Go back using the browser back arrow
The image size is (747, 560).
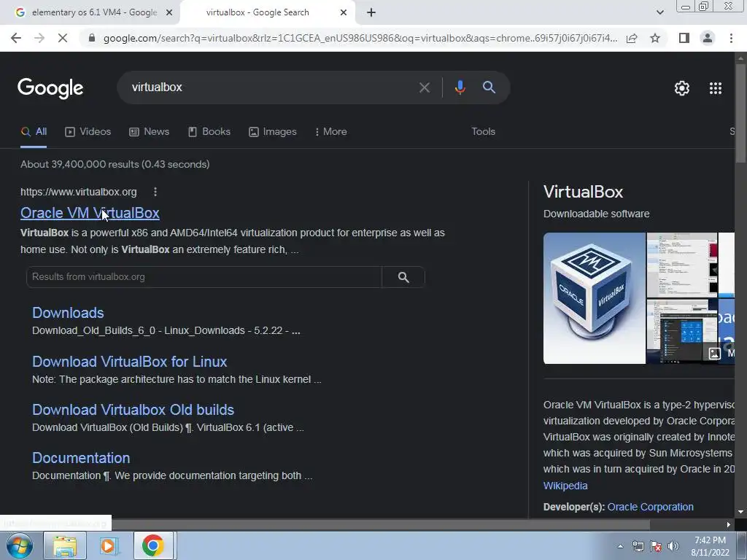(x=16, y=38)
